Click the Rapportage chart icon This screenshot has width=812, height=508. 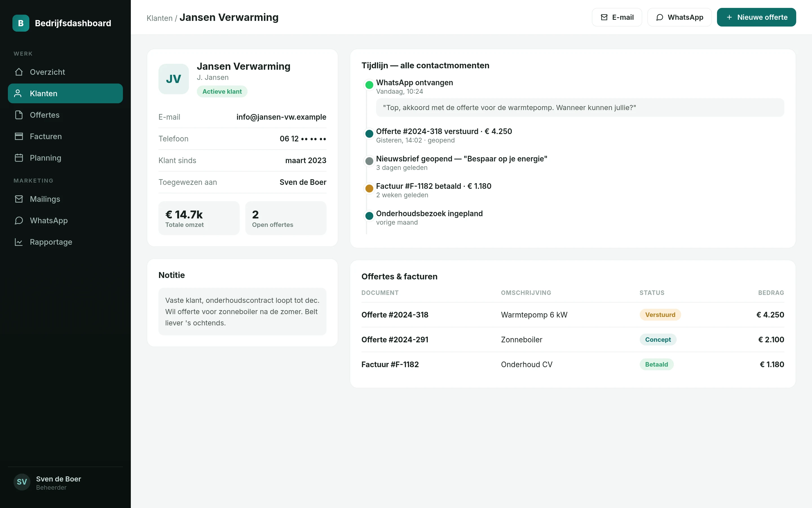pos(19,242)
